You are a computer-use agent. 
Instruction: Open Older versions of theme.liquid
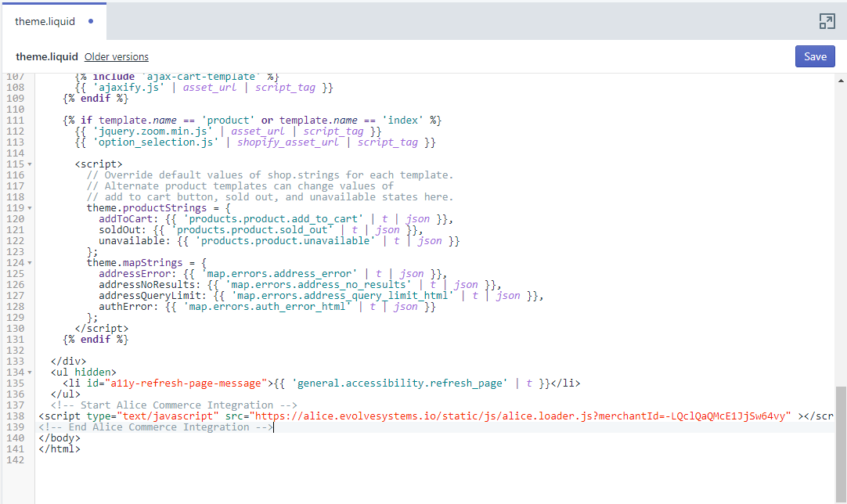tap(116, 56)
